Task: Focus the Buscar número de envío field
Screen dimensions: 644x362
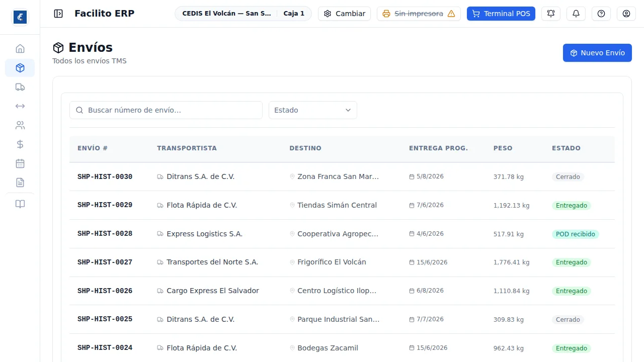Action: coord(166,110)
